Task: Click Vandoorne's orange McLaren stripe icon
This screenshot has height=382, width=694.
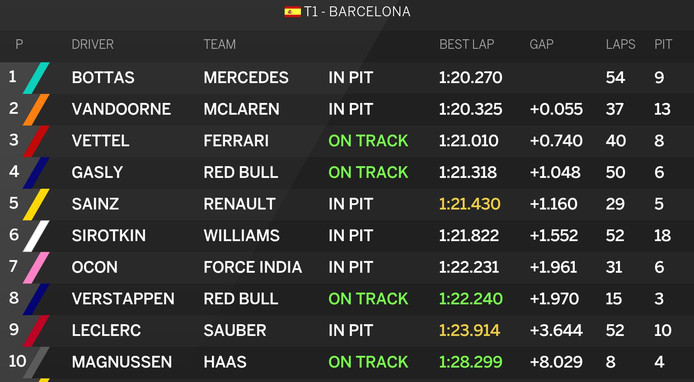Action: 36,109
